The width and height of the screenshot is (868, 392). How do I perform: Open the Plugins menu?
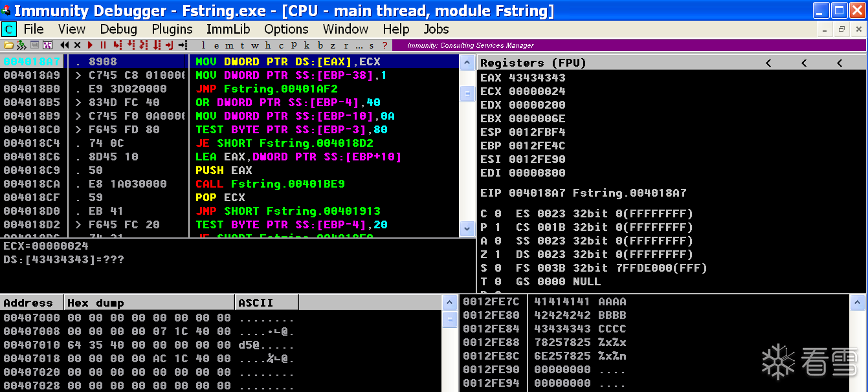(172, 29)
